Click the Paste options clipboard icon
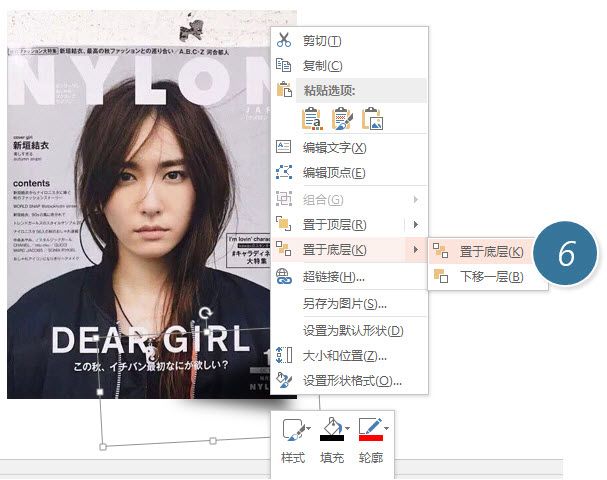607x480 pixels. (284, 89)
